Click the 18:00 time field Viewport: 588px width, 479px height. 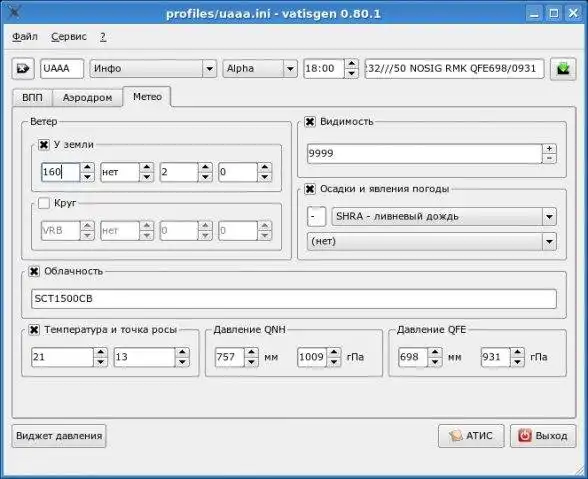tap(324, 69)
